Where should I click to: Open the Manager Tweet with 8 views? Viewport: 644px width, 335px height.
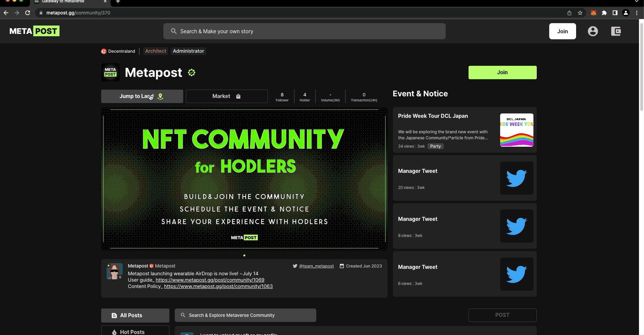click(465, 226)
